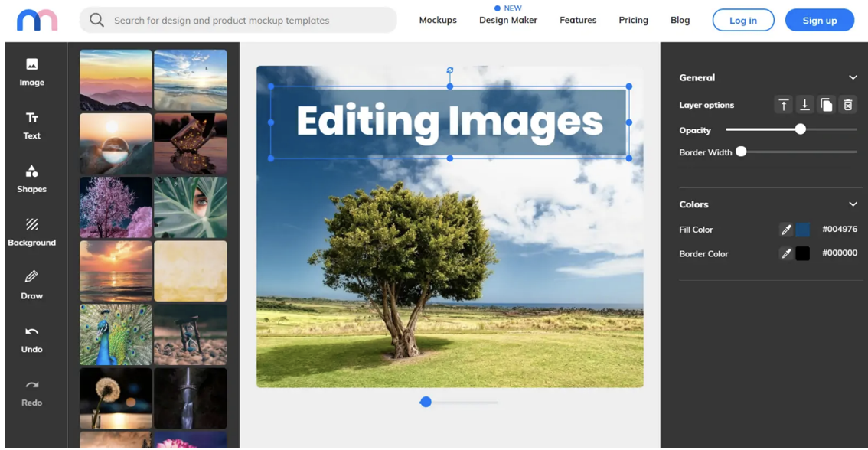Open the blue Fill Color swatch
This screenshot has width=868, height=450.
coord(803,229)
